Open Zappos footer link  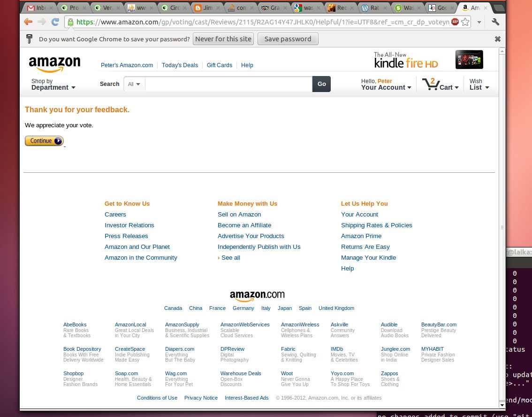point(389,373)
